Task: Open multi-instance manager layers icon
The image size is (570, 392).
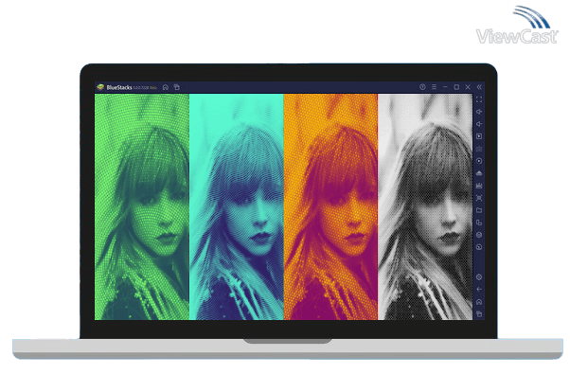Action: 479,235
